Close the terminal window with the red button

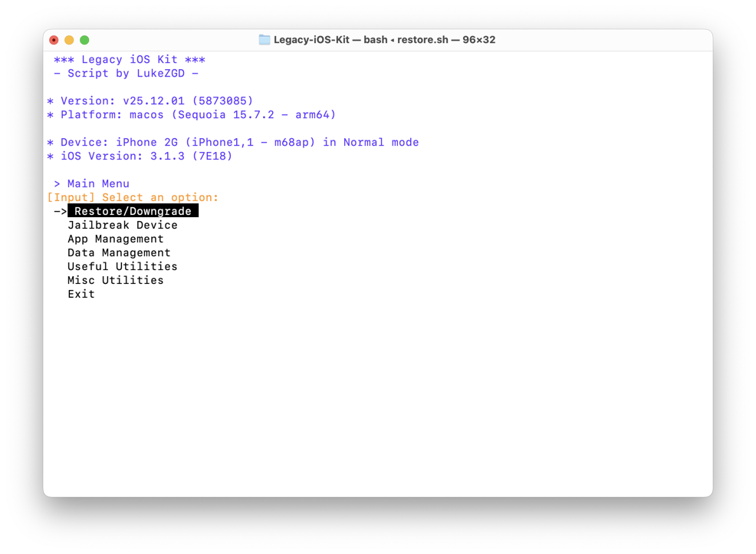(x=54, y=40)
